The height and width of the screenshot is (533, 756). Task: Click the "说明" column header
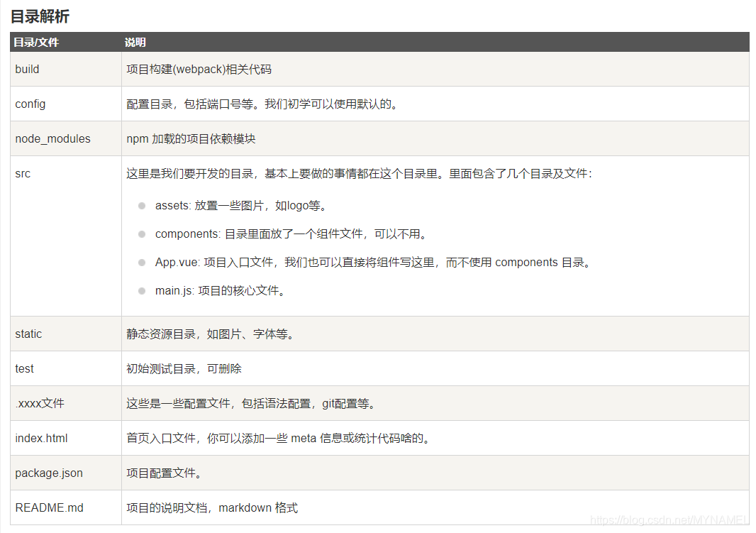[135, 43]
